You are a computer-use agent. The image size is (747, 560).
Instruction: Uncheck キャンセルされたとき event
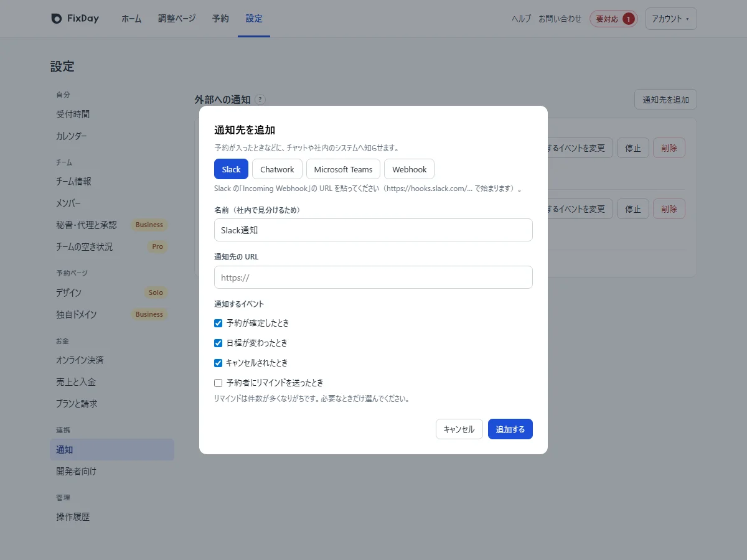tap(218, 363)
